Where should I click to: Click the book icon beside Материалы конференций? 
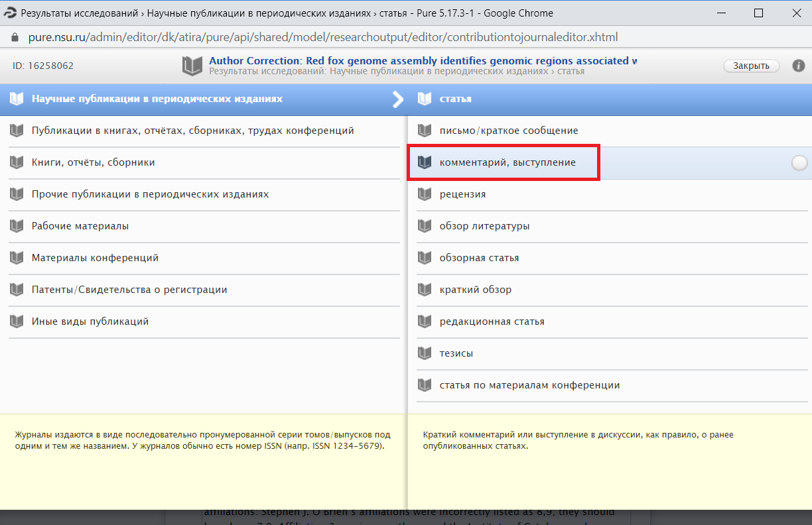[x=17, y=258]
